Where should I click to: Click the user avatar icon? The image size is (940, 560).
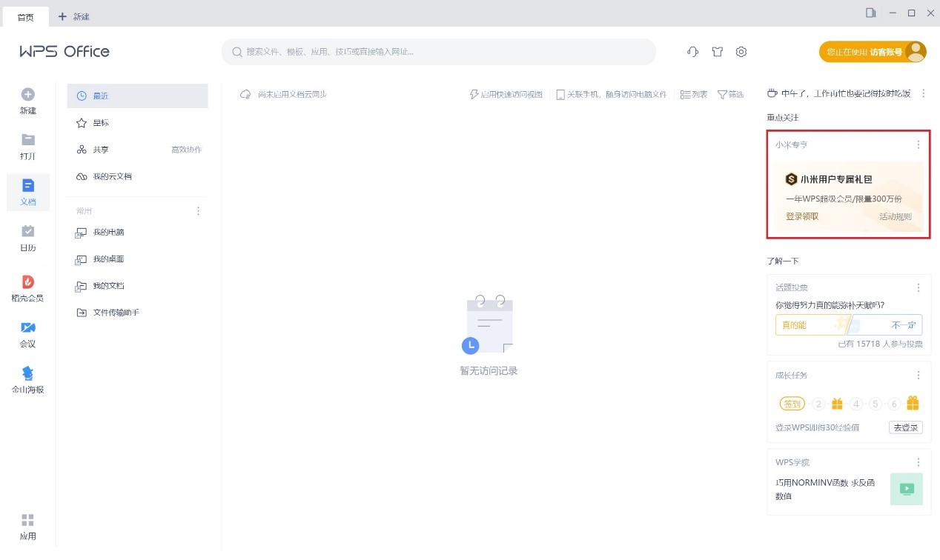(916, 52)
